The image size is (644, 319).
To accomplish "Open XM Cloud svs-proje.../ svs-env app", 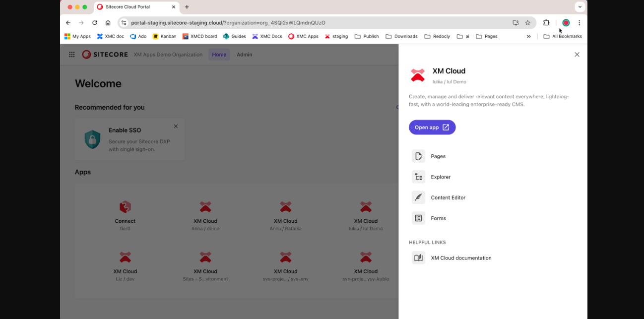I will pos(285,266).
